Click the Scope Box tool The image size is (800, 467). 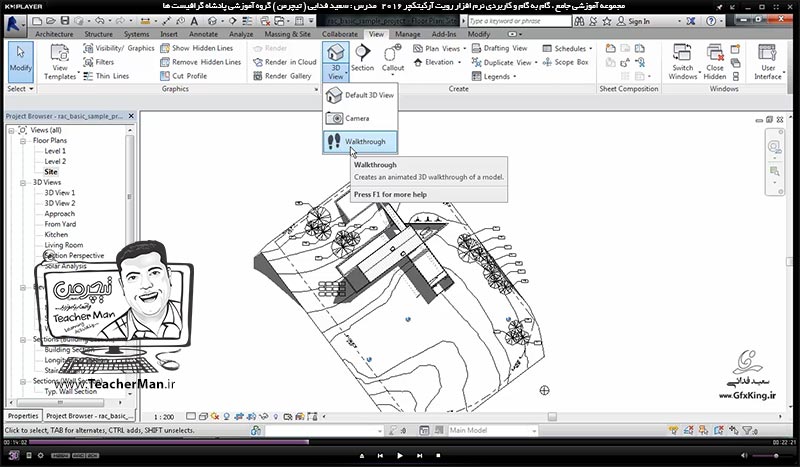(566, 62)
